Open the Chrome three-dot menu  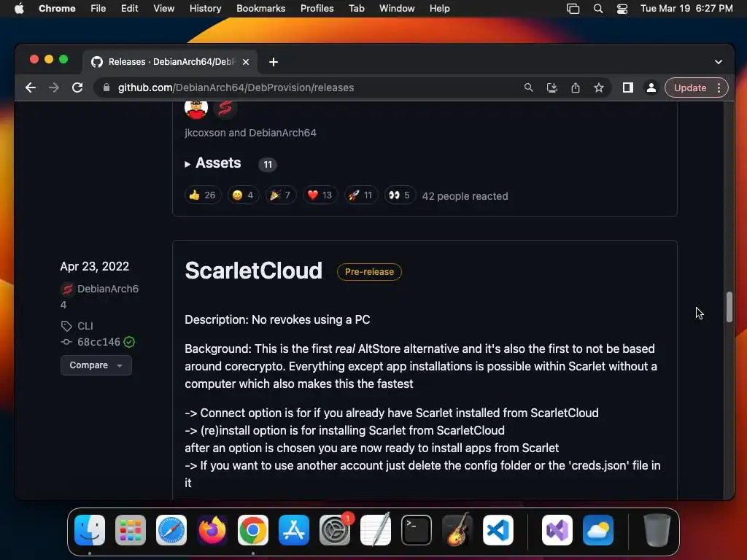pyautogui.click(x=719, y=87)
